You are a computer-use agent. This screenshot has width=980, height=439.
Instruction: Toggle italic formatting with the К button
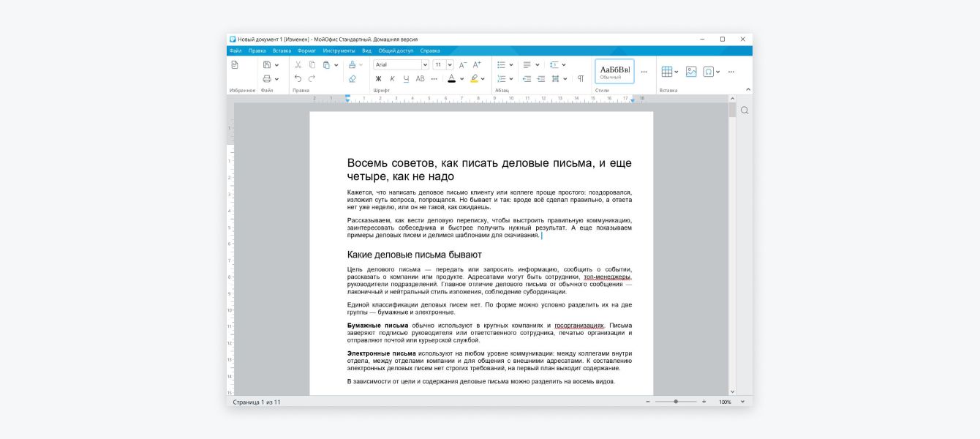point(392,78)
